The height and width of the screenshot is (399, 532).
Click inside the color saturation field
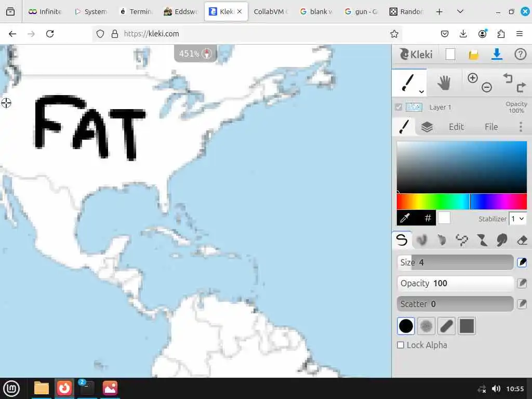(462, 167)
